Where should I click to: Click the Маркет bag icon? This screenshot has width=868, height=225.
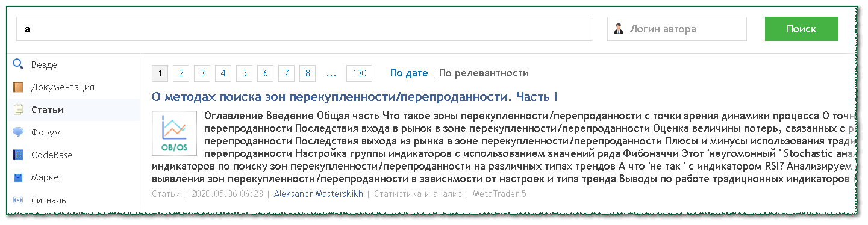click(18, 177)
